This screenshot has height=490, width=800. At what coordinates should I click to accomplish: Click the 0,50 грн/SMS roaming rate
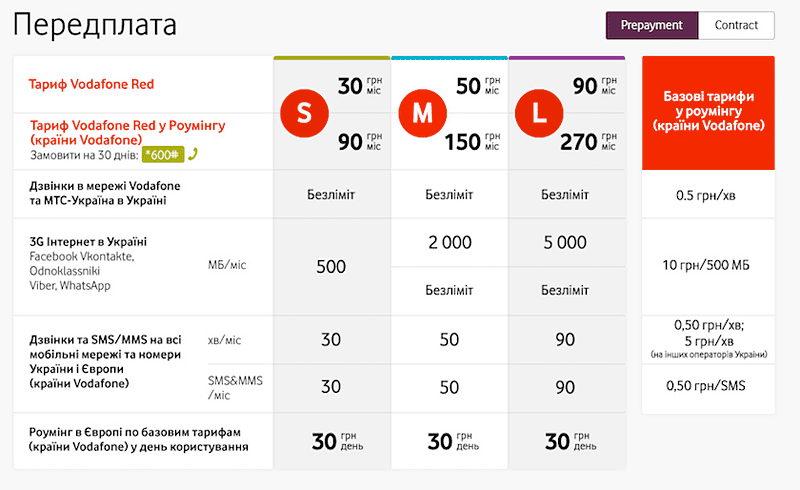point(707,387)
